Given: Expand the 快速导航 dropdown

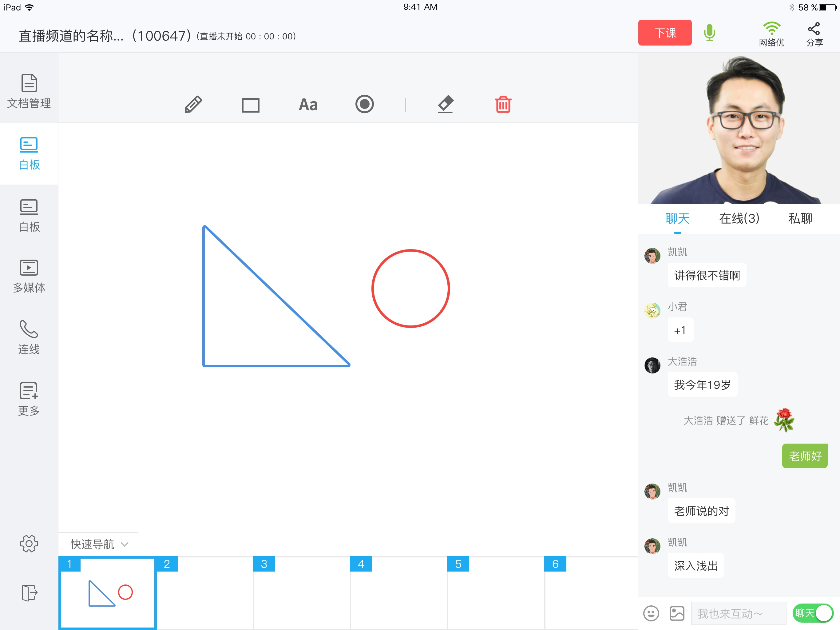Looking at the screenshot, I should click(x=99, y=544).
